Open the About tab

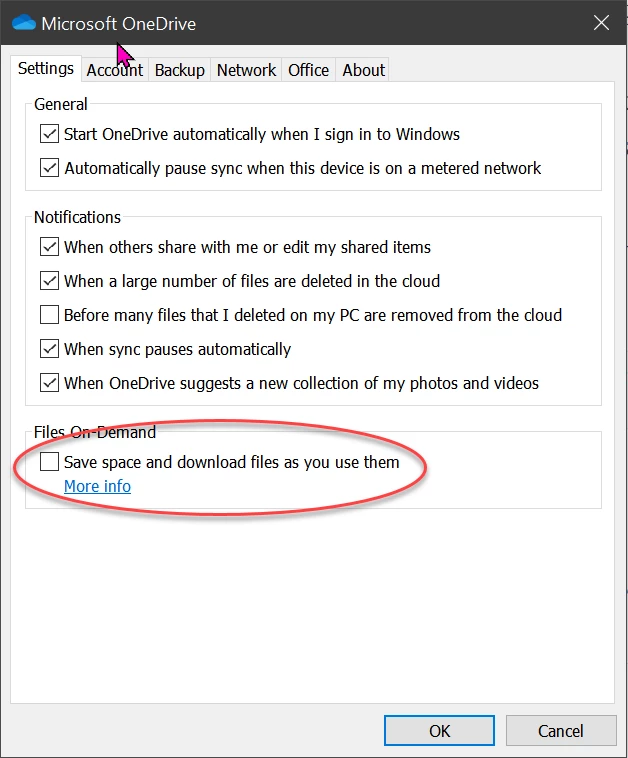[364, 70]
